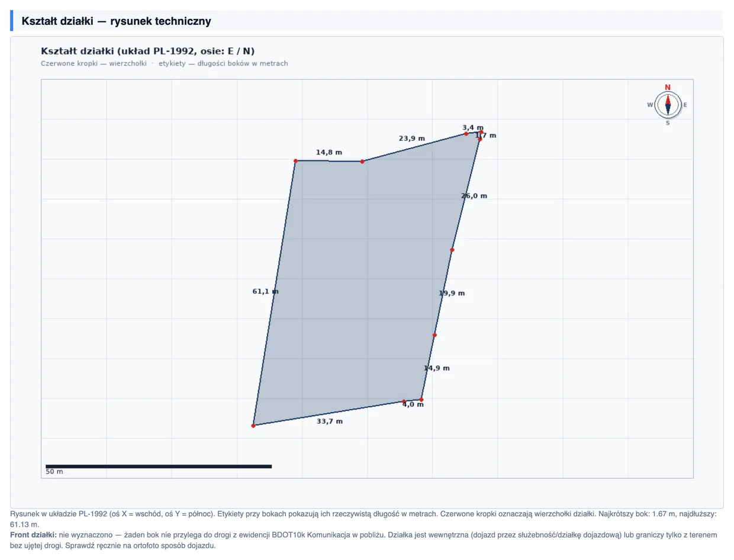Click the chart title mentioning PL-1992
Image resolution: width=734 pixels, height=560 pixels.
coord(148,51)
